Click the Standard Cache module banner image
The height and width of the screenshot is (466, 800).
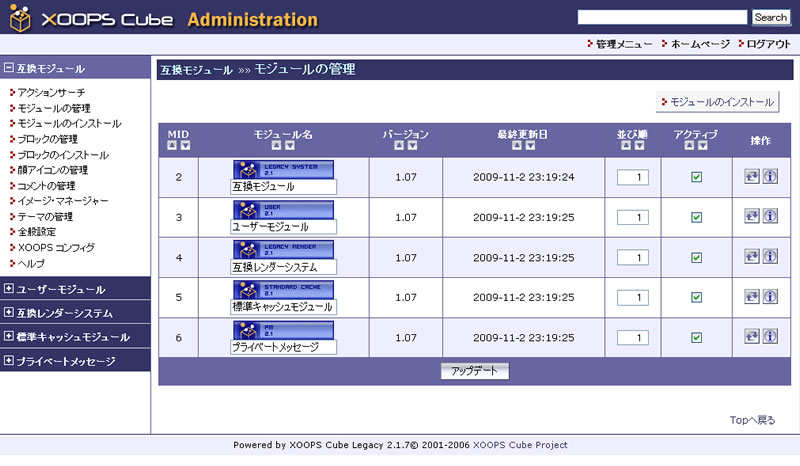(283, 289)
